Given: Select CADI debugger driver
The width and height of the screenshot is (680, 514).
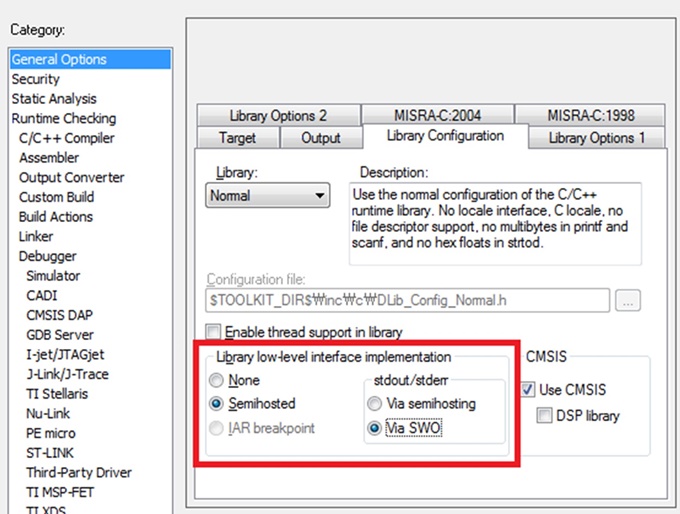Looking at the screenshot, I should click(x=42, y=295).
